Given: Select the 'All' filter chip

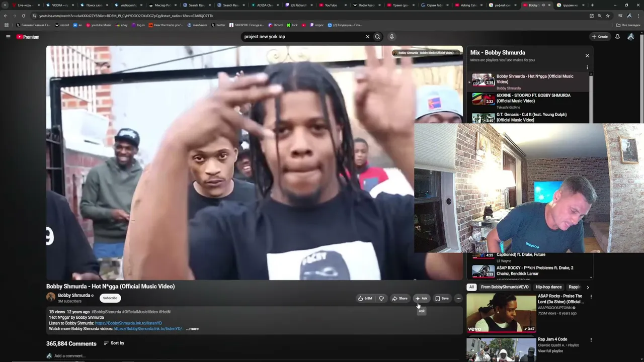Looking at the screenshot, I should point(471,287).
